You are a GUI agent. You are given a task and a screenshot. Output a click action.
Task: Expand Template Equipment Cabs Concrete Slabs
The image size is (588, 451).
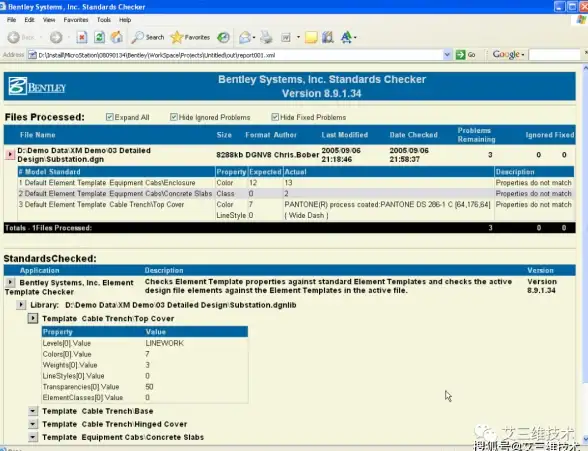click(x=33, y=437)
